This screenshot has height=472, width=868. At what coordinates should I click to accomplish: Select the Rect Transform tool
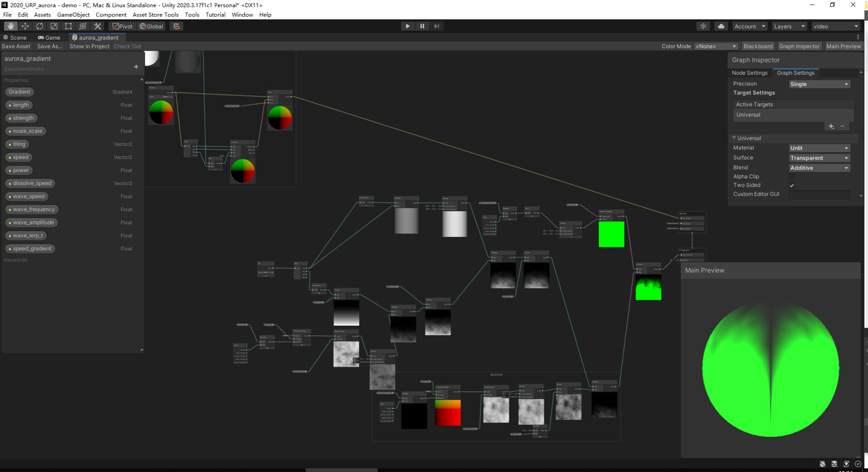(68, 26)
